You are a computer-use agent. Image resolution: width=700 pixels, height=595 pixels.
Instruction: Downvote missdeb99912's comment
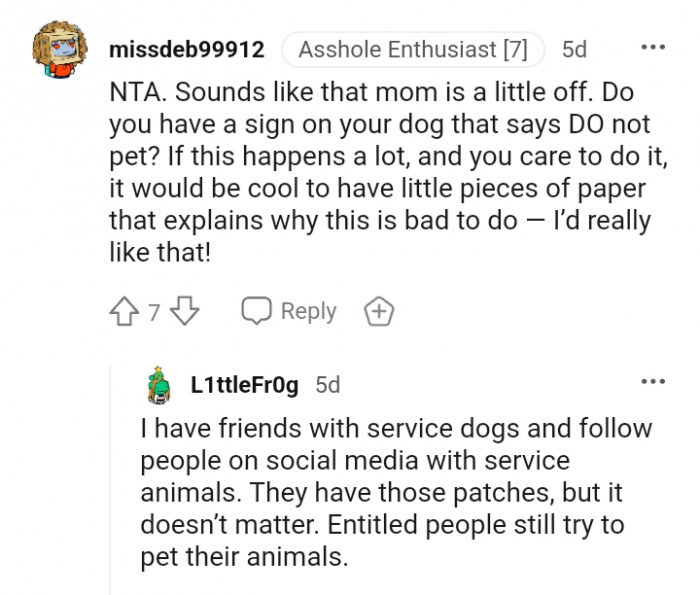185,312
